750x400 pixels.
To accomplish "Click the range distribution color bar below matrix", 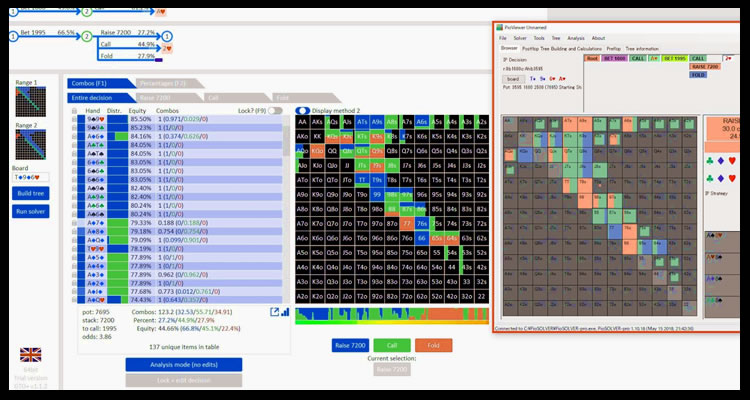I will coord(392,316).
